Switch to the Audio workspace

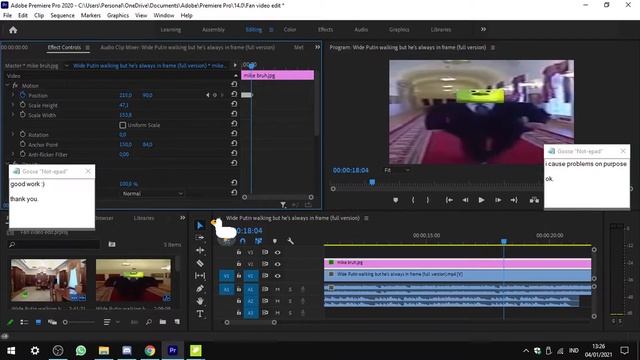point(361,29)
